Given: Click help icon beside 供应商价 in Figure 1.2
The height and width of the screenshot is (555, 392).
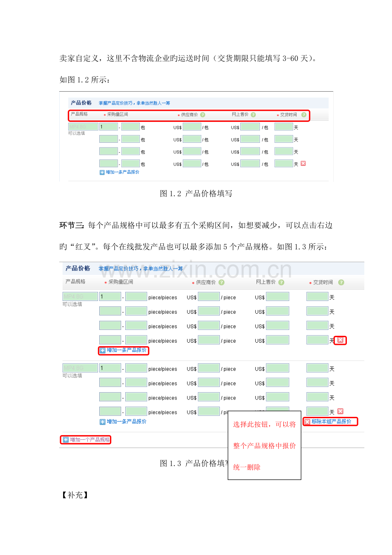Looking at the screenshot, I should [x=202, y=115].
